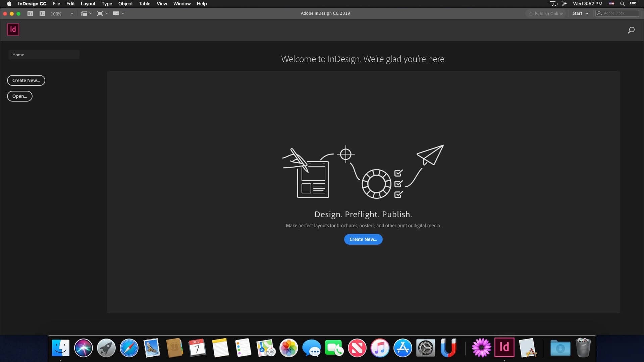Select the Type menu item
Screen dimensions: 644x362
pyautogui.click(x=107, y=4)
